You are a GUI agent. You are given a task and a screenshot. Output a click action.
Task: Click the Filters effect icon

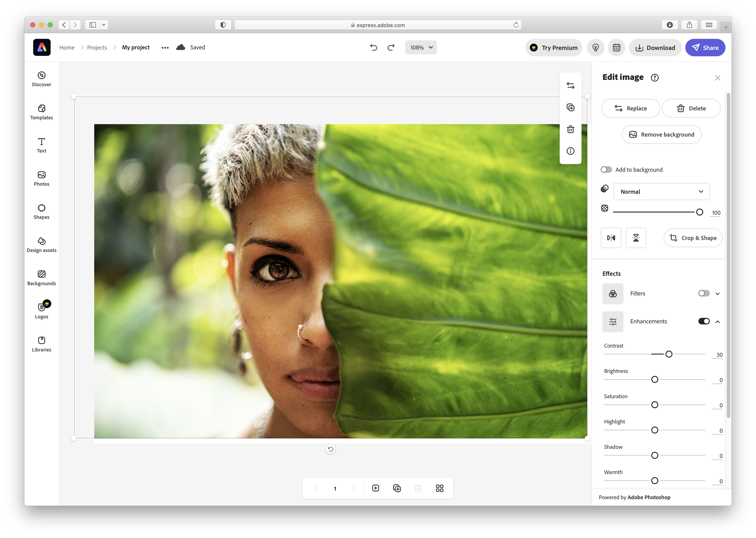click(613, 294)
